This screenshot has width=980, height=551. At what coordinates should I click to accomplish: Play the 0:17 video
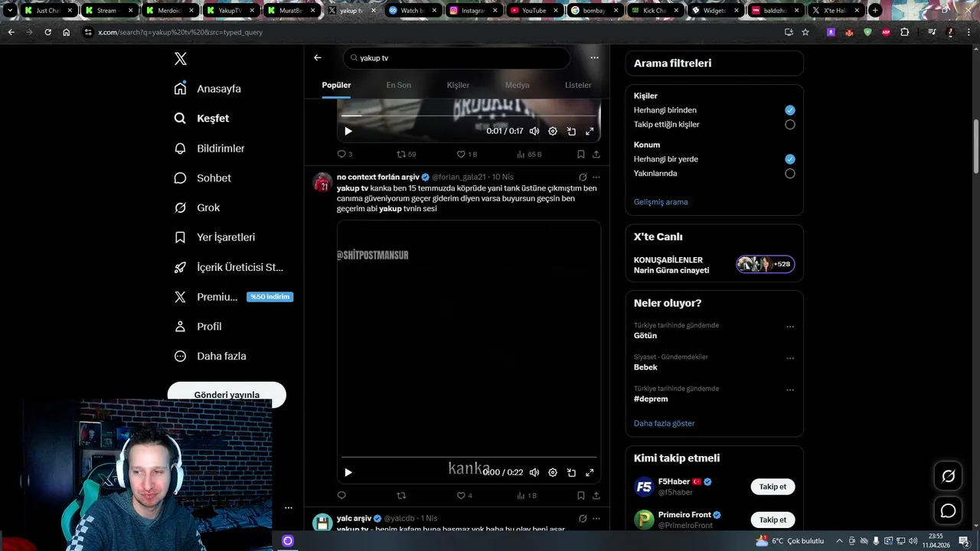(348, 131)
